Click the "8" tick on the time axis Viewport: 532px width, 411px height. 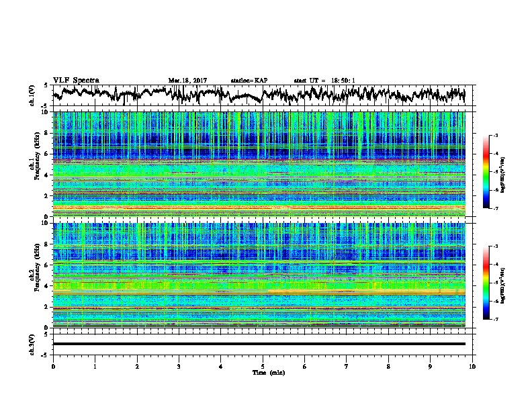pos(388,367)
